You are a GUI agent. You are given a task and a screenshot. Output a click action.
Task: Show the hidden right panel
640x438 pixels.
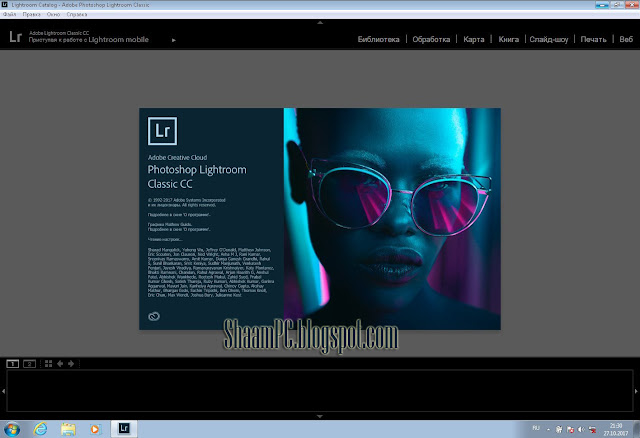pos(636,391)
